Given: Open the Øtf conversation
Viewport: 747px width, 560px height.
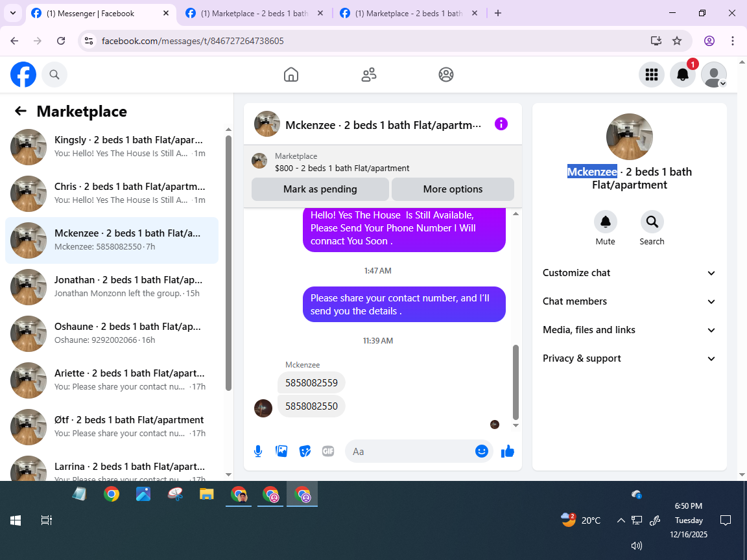Looking at the screenshot, I should [x=112, y=427].
